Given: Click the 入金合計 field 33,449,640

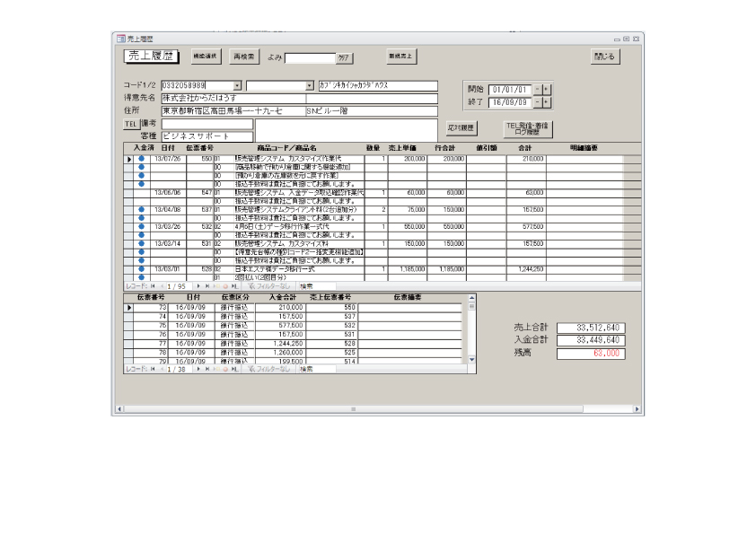Looking at the screenshot, I should point(591,340).
